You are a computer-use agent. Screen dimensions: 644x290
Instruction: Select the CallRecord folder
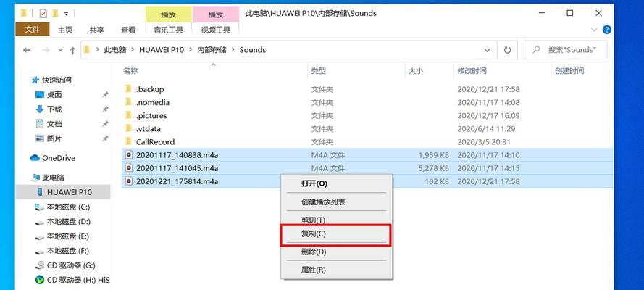pos(155,141)
